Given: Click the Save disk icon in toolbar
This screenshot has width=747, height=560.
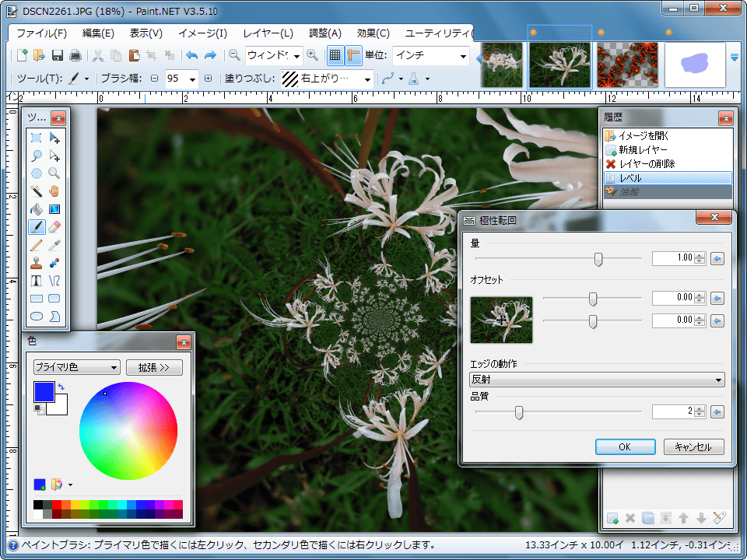Looking at the screenshot, I should [58, 55].
